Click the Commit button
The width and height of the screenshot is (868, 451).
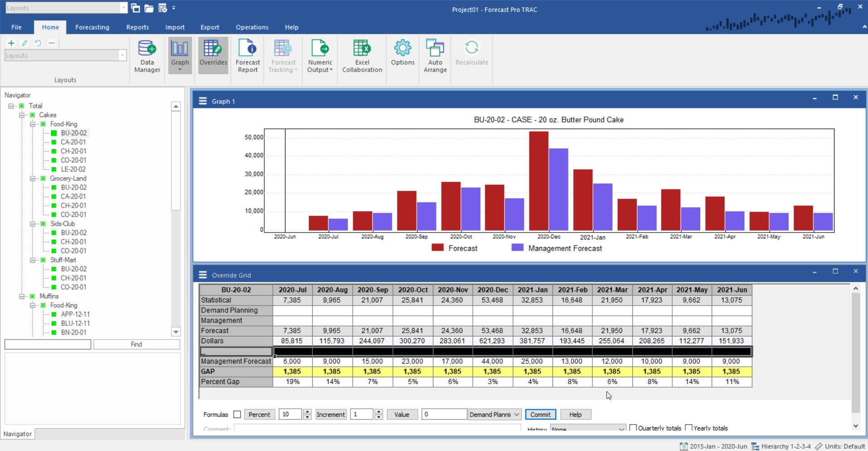tap(540, 414)
